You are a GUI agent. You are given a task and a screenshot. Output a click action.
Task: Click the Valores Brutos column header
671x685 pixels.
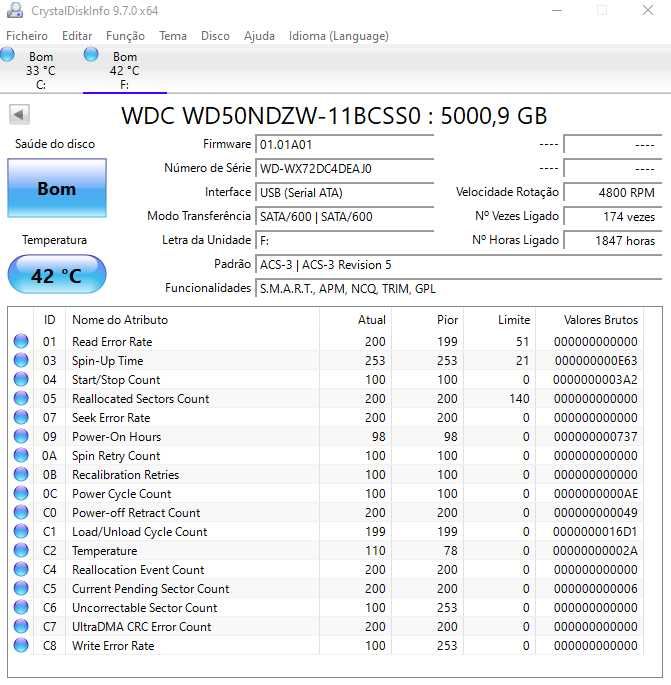[x=591, y=320]
